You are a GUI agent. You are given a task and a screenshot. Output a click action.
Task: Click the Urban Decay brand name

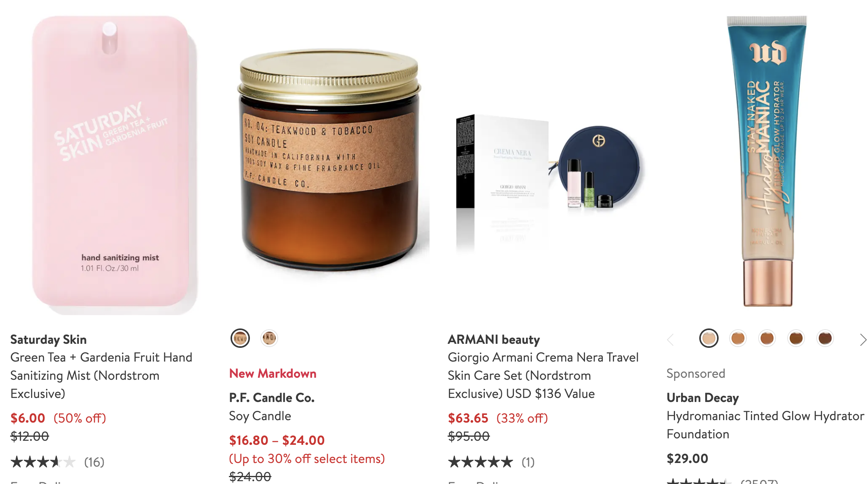[x=702, y=398]
